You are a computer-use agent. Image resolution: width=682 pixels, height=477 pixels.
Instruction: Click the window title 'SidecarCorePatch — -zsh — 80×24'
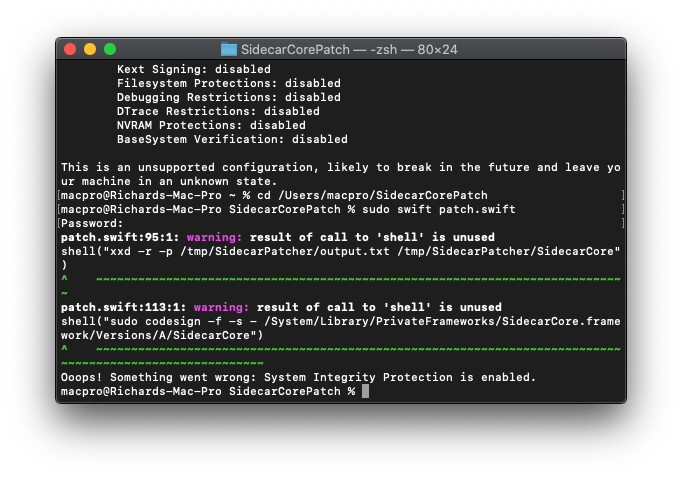pos(349,50)
